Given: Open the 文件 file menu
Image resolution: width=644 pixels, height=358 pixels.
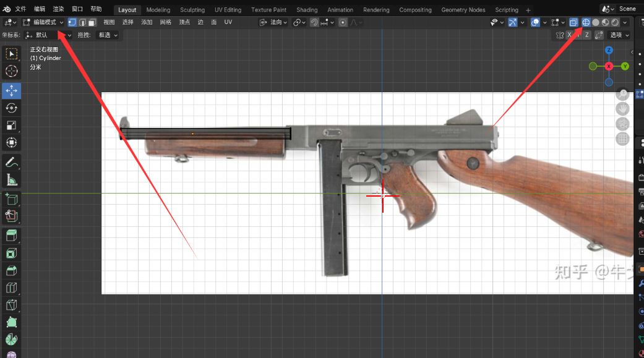Looking at the screenshot, I should (20, 9).
